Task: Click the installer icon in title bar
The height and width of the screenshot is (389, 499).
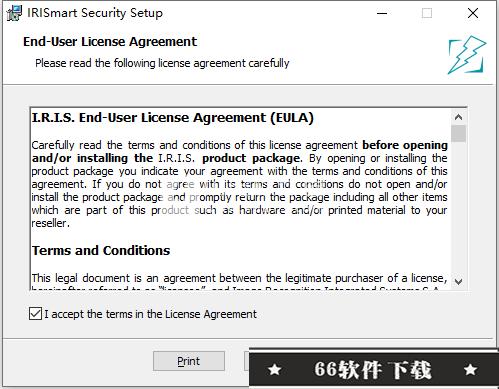Action: click(x=14, y=13)
